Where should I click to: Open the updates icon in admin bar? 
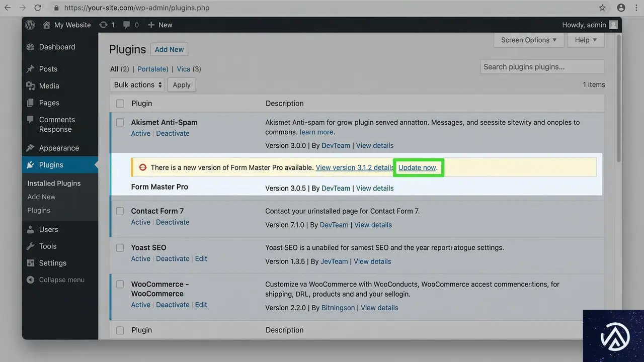104,25
